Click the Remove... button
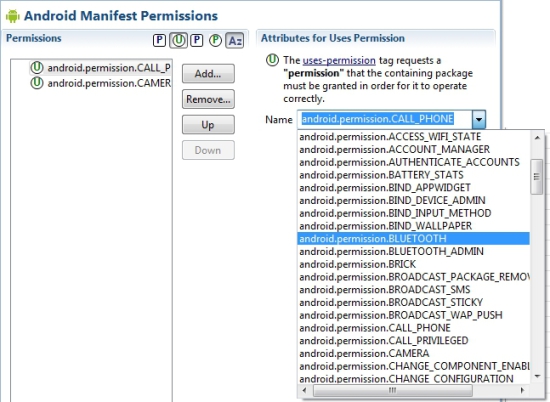The width and height of the screenshot is (550, 402). (x=208, y=99)
